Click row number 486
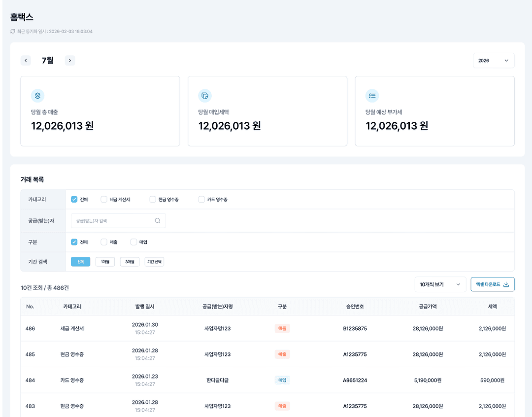The width and height of the screenshot is (532, 417). coord(30,329)
